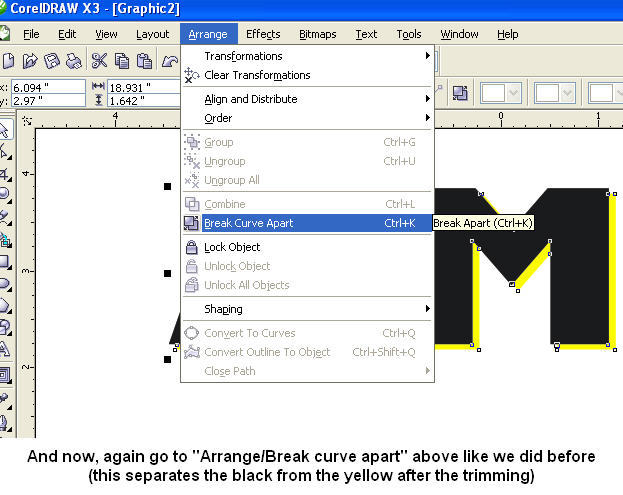
Task: Click the New document toolbar icon
Action: click(8, 61)
